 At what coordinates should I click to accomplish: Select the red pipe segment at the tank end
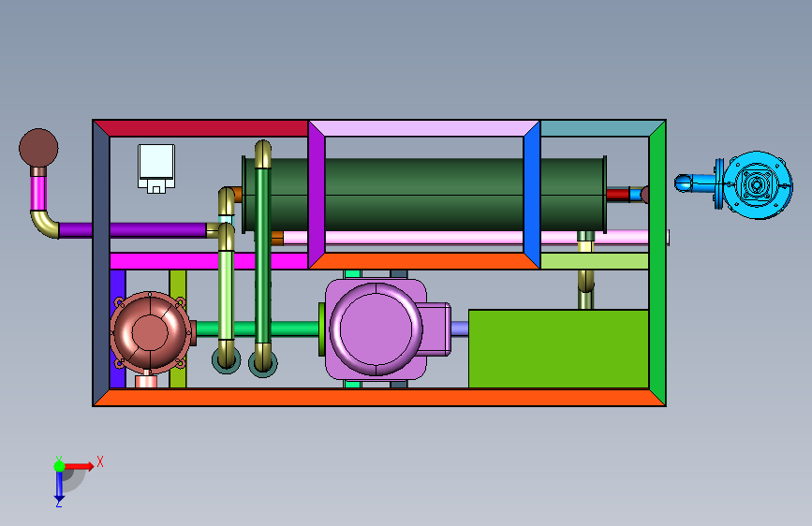[618, 194]
